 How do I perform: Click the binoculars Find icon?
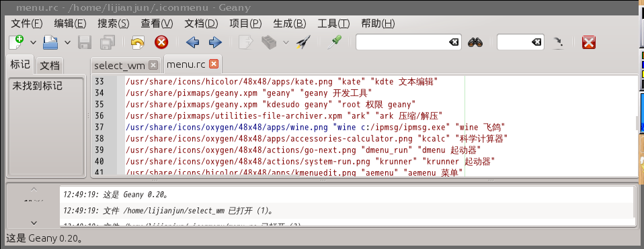tap(475, 42)
